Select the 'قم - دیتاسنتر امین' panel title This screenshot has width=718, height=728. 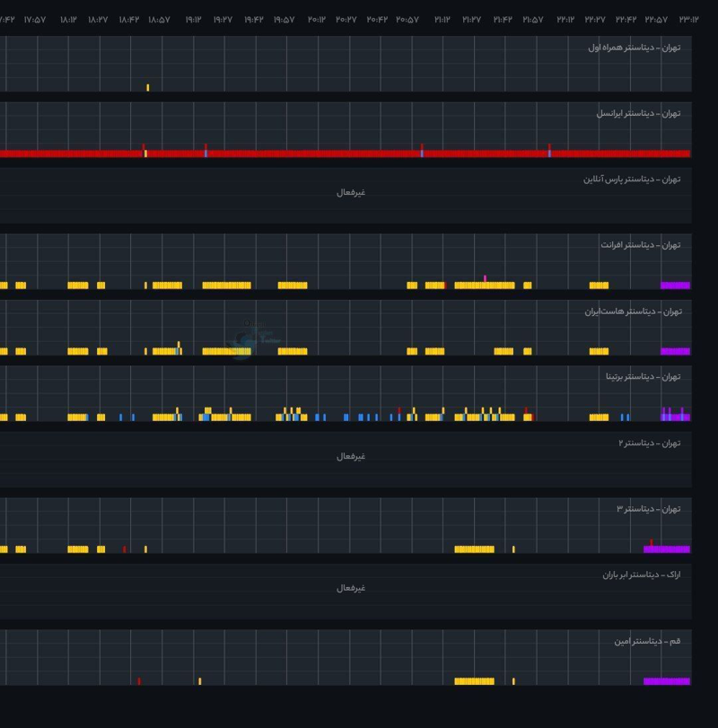tap(647, 641)
